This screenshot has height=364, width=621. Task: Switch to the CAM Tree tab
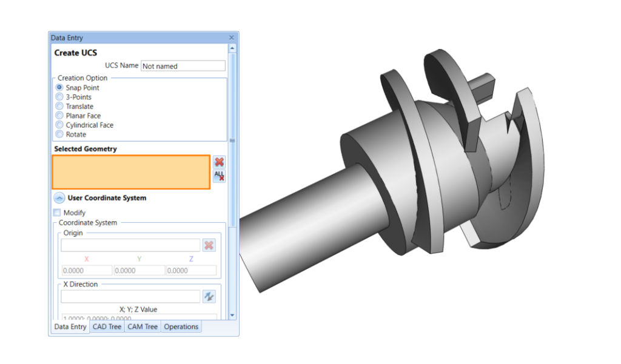(143, 326)
